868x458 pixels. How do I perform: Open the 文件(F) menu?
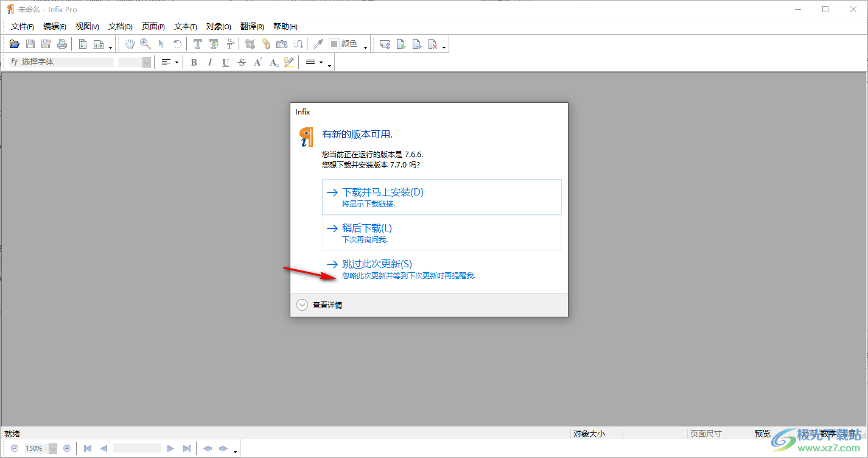point(23,27)
